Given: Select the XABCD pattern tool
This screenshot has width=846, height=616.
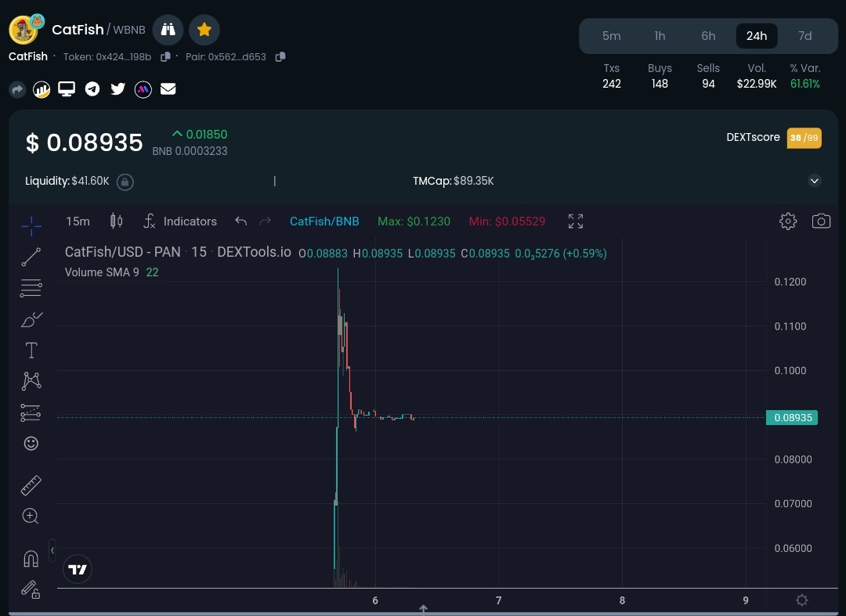Looking at the screenshot, I should [31, 381].
